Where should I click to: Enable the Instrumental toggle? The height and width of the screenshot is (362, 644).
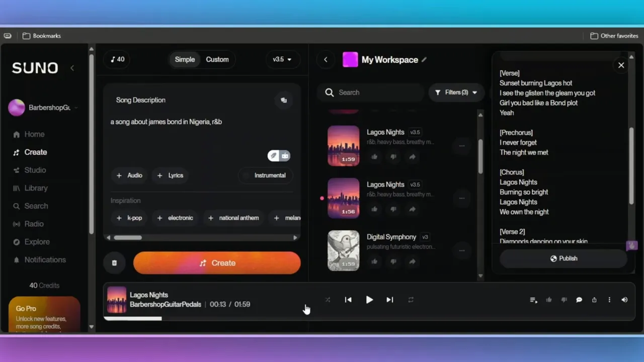[265, 175]
